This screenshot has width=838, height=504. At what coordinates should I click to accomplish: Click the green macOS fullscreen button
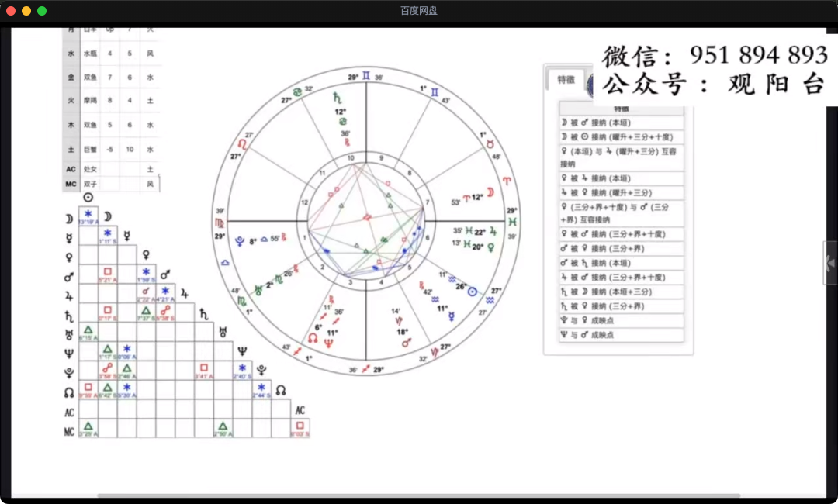[x=42, y=11]
